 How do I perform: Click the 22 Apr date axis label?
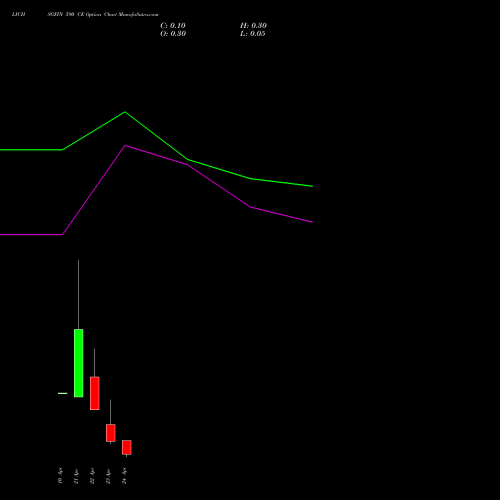tap(92, 476)
